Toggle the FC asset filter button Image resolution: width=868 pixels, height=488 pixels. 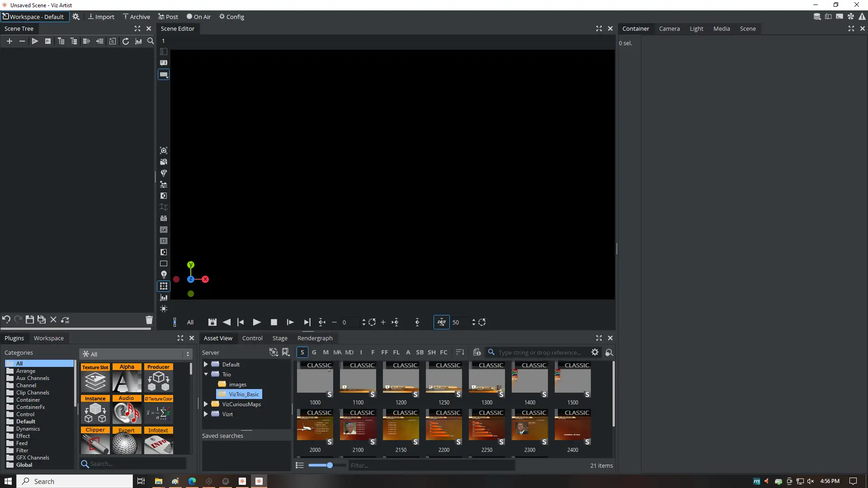443,352
